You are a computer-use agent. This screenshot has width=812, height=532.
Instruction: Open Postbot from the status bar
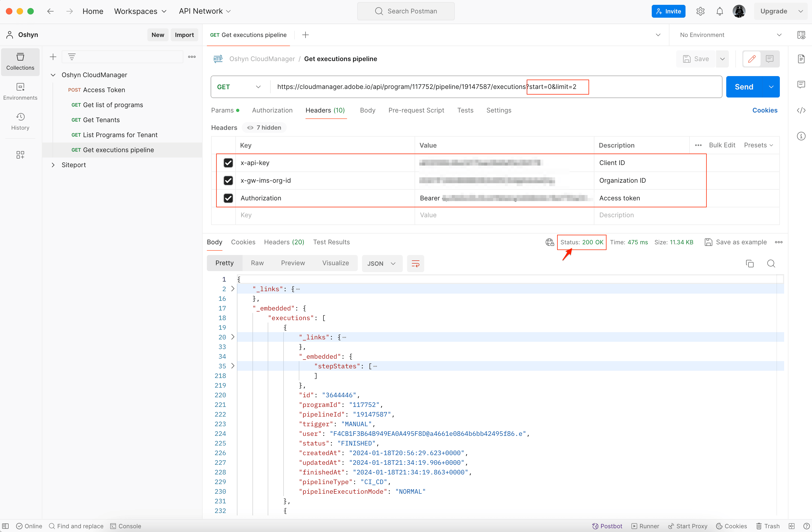point(607,526)
